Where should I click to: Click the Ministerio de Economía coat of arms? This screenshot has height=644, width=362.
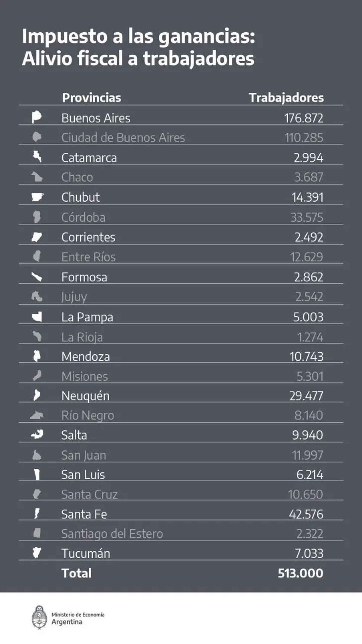39,617
